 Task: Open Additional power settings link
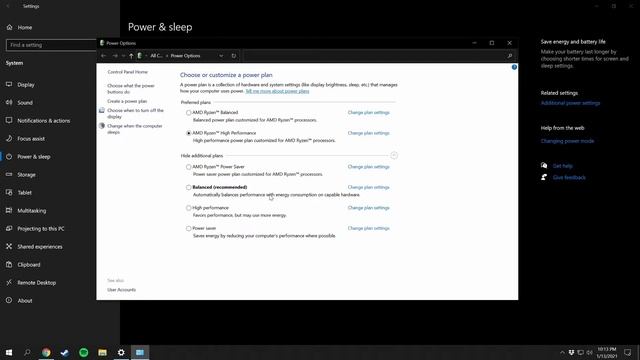570,103
